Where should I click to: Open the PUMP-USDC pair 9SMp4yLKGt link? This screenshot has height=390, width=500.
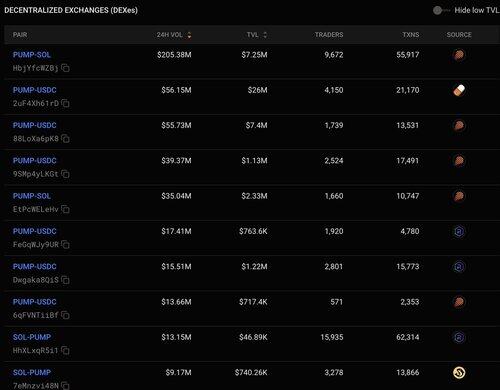(x=35, y=161)
